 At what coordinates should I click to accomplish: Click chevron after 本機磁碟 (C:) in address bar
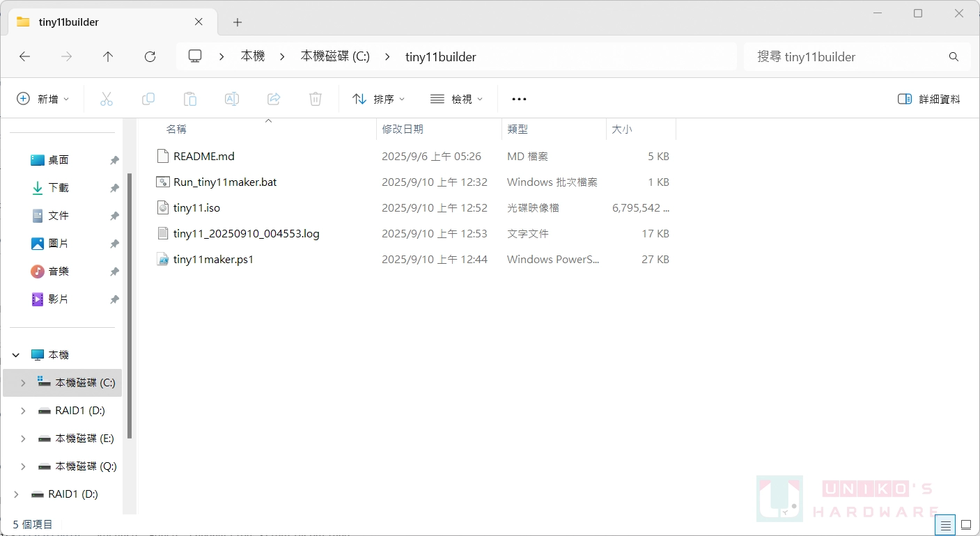[x=387, y=57]
